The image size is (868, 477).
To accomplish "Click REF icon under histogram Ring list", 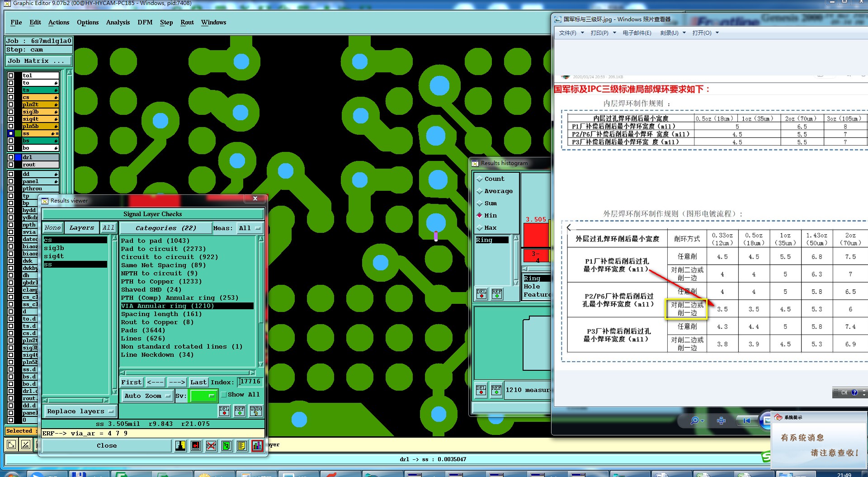I will coord(497,294).
